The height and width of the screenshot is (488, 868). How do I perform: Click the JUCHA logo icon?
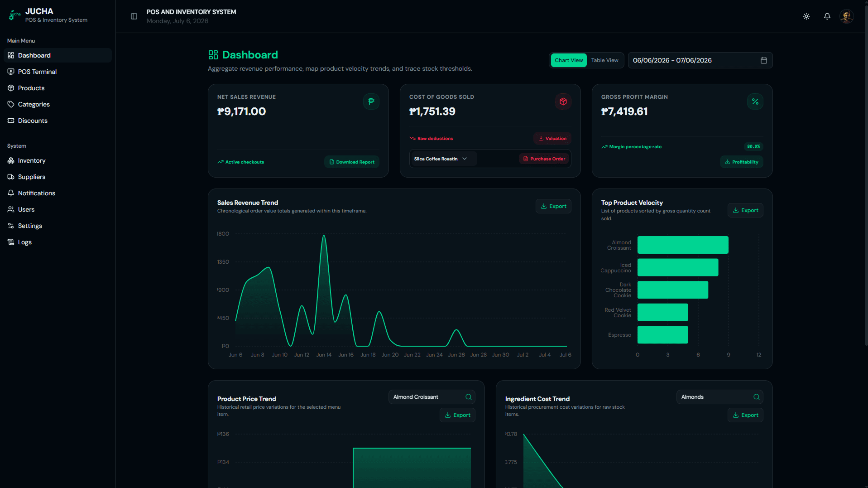(x=14, y=15)
